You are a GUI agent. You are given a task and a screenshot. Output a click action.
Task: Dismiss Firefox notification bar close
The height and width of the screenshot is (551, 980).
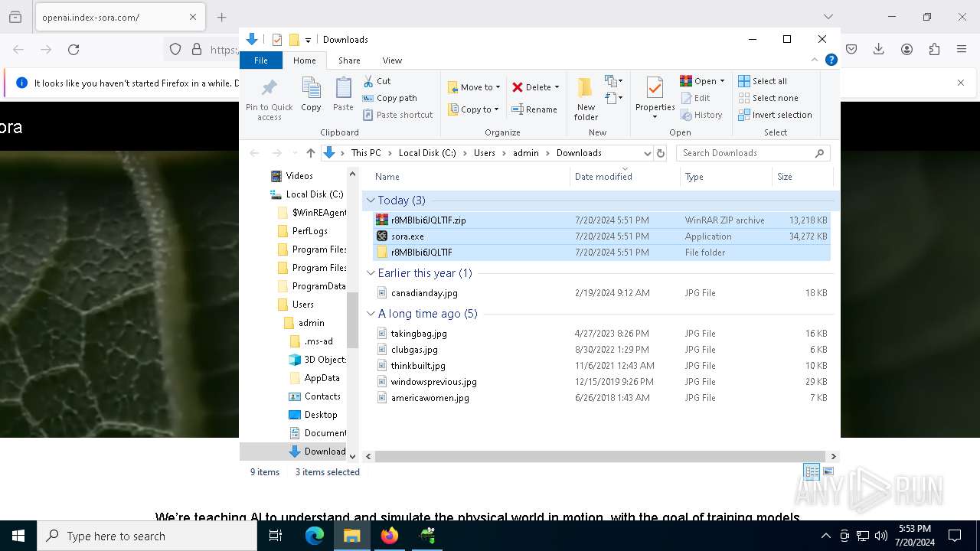pos(961,83)
